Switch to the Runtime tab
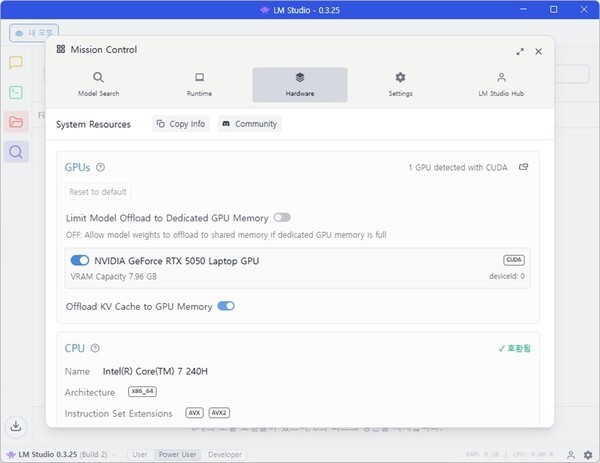Viewport: 600px width, 463px height. [199, 84]
